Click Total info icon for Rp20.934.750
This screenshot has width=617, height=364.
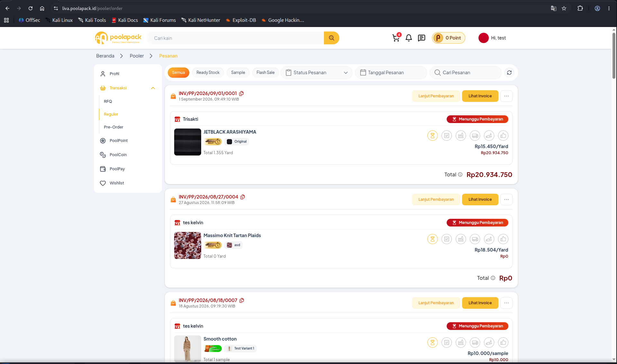pos(460,174)
